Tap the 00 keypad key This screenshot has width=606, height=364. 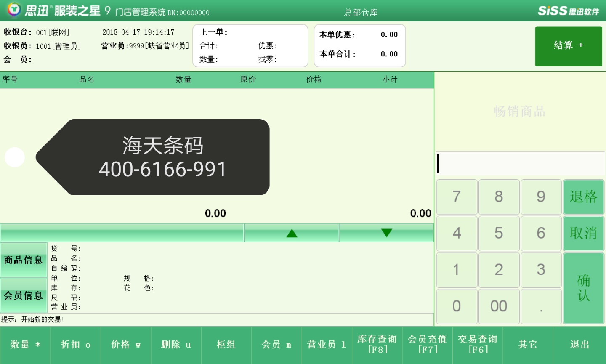(499, 306)
